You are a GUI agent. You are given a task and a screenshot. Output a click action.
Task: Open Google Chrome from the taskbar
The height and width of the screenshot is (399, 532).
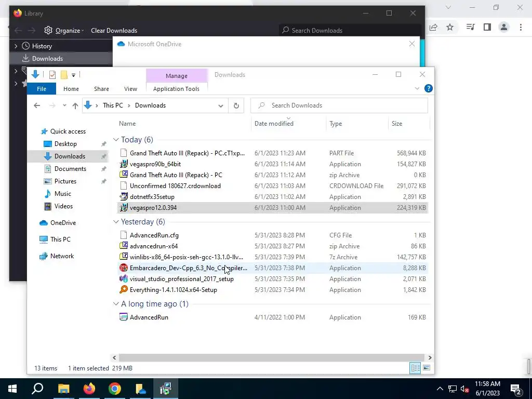pyautogui.click(x=115, y=389)
